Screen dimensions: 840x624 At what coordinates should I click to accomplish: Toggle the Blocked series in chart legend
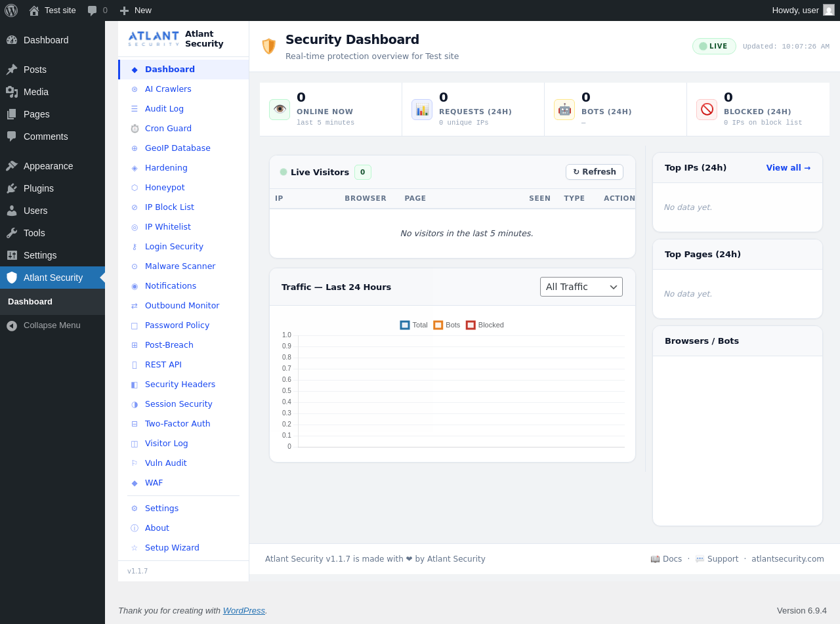point(485,325)
